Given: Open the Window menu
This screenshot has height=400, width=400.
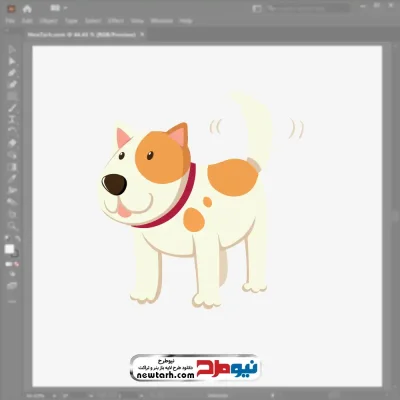Looking at the screenshot, I should tap(162, 21).
